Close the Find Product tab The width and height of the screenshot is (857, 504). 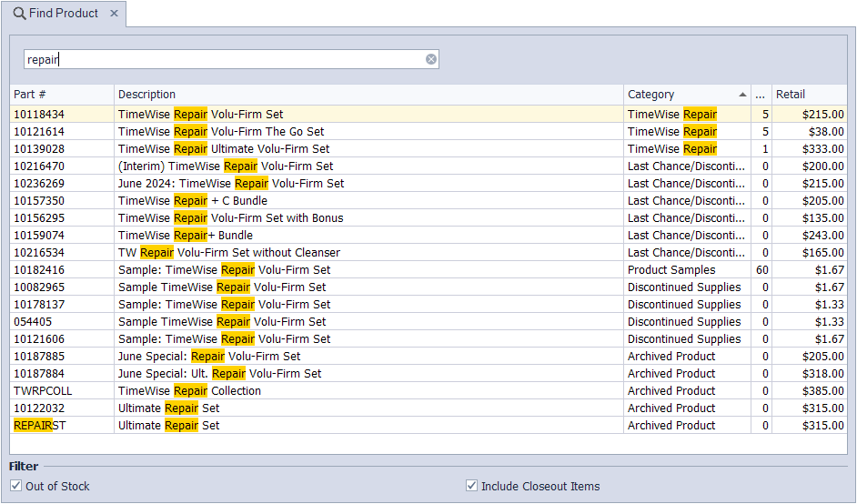(114, 13)
